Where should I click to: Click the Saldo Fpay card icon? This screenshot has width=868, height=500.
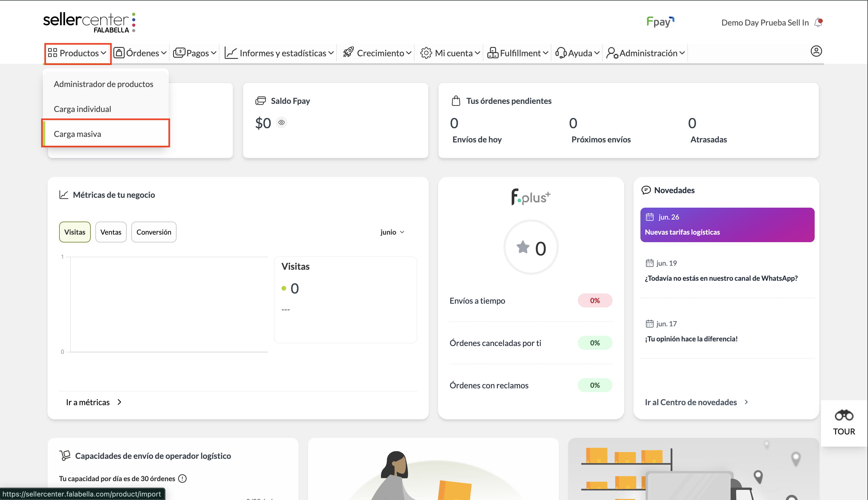click(261, 101)
